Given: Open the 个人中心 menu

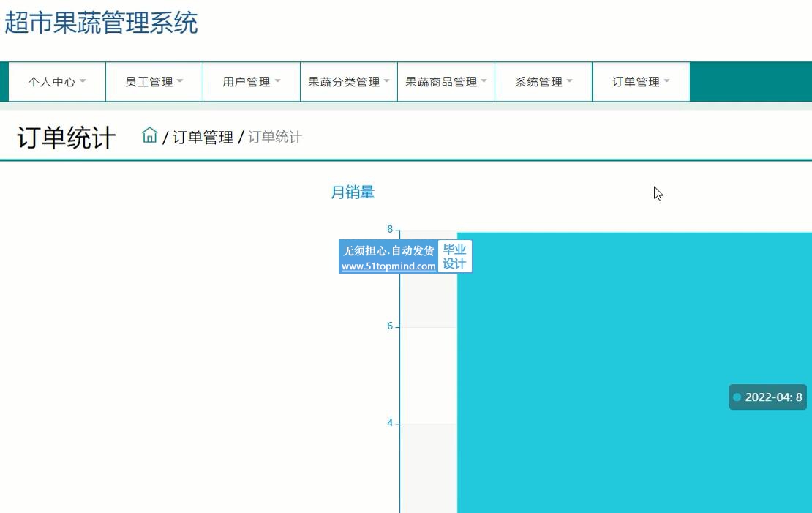Looking at the screenshot, I should tap(57, 82).
